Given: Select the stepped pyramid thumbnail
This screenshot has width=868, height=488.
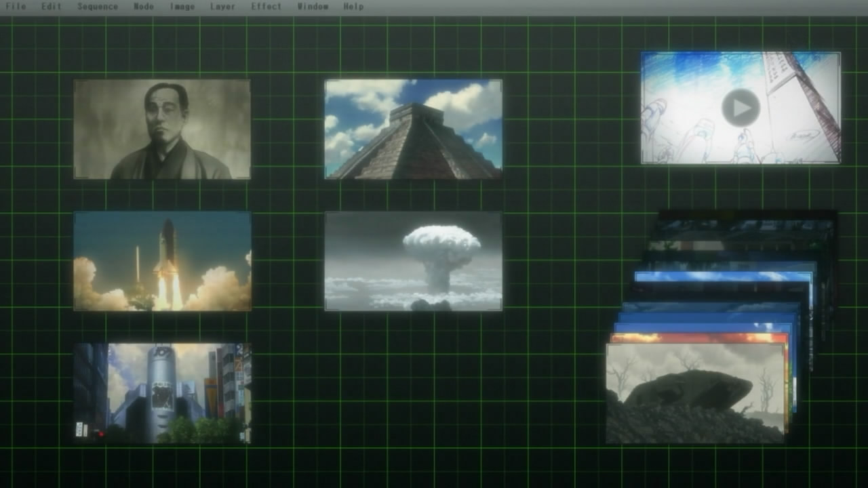Looking at the screenshot, I should coord(414,129).
